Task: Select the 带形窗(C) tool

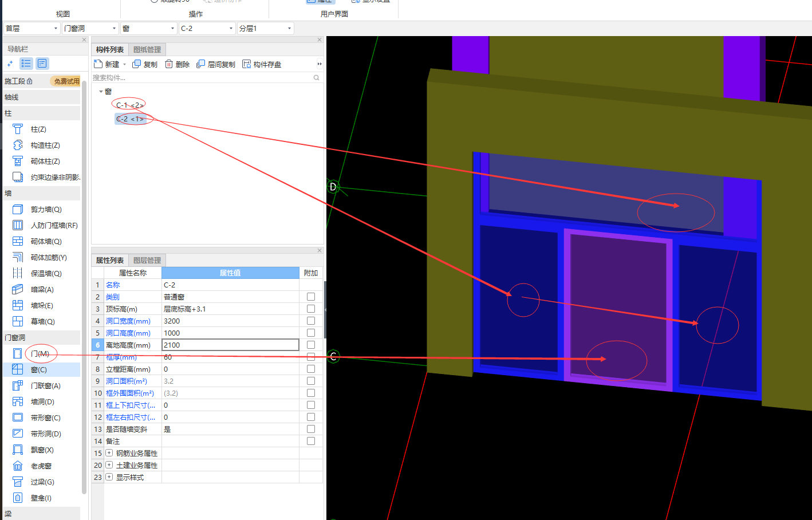Action: click(45, 418)
